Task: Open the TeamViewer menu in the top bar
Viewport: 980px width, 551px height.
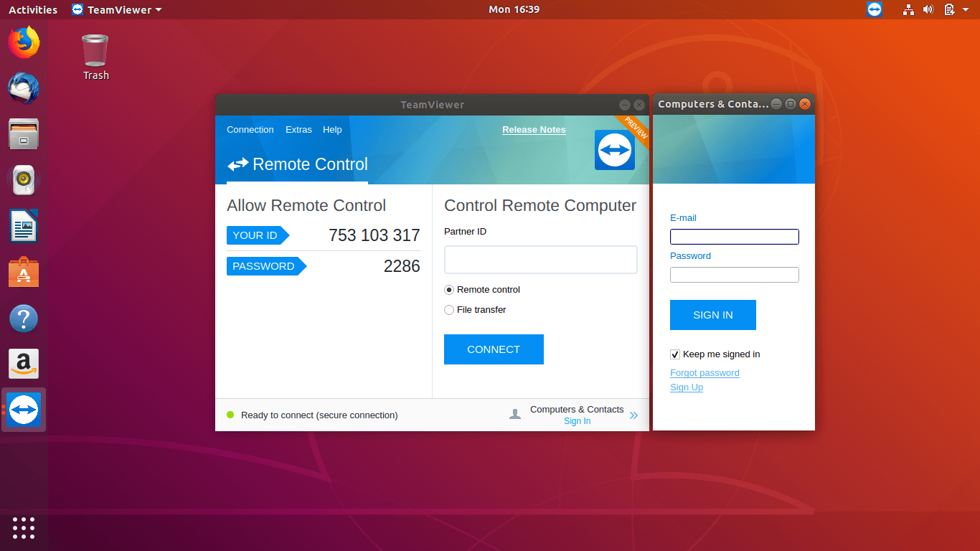Action: point(116,9)
